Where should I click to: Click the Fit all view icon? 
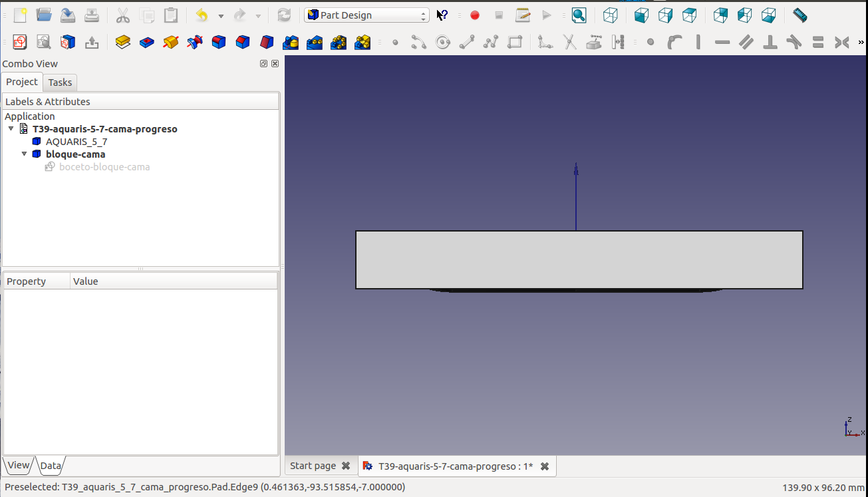tap(579, 15)
